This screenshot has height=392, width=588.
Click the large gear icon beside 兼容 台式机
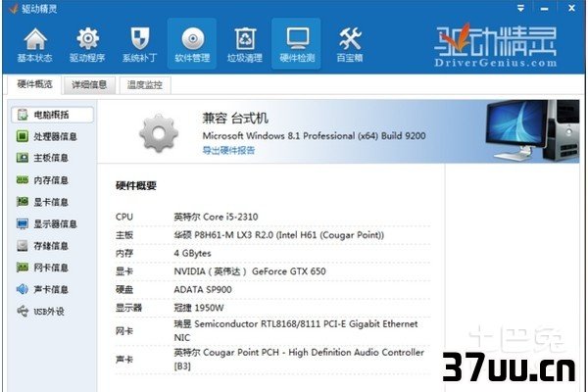coord(159,133)
